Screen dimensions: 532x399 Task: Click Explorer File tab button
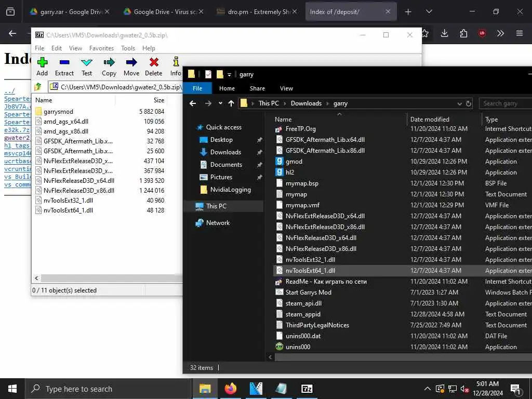point(197,88)
